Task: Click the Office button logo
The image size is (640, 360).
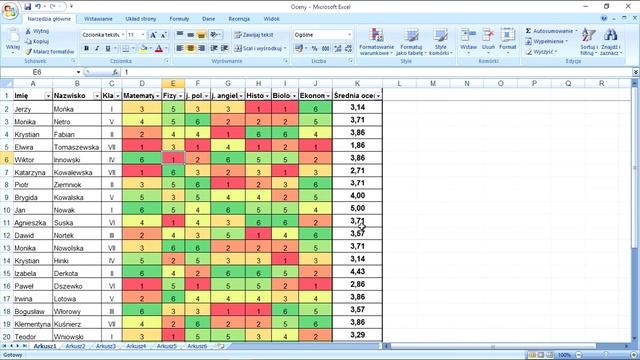Action: [10, 11]
